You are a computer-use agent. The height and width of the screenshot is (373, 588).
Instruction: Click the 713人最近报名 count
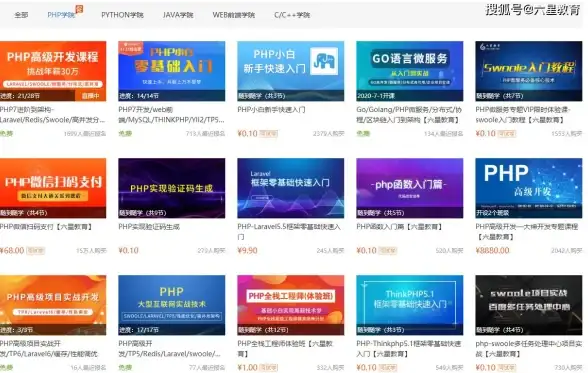click(x=205, y=133)
